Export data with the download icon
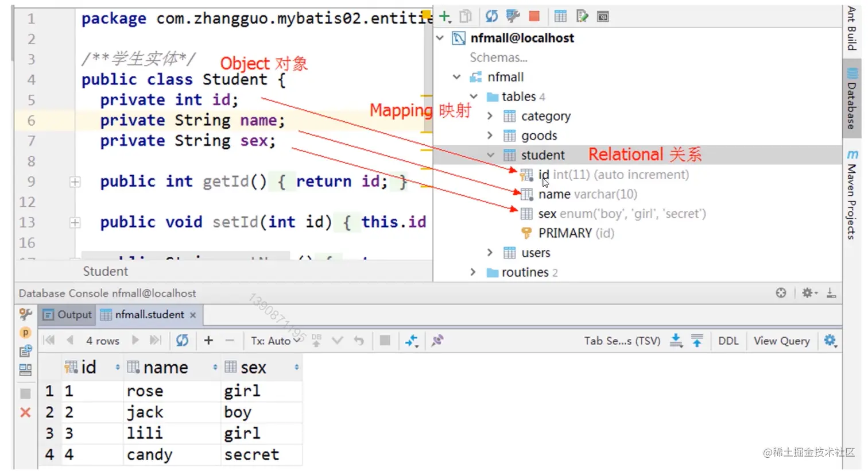The height and width of the screenshot is (471, 868). pyautogui.click(x=676, y=341)
